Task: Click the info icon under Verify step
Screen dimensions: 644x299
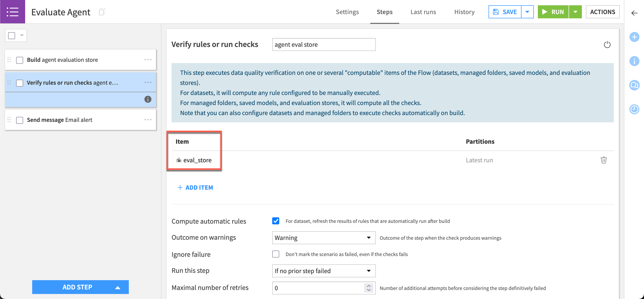Action: pyautogui.click(x=148, y=99)
